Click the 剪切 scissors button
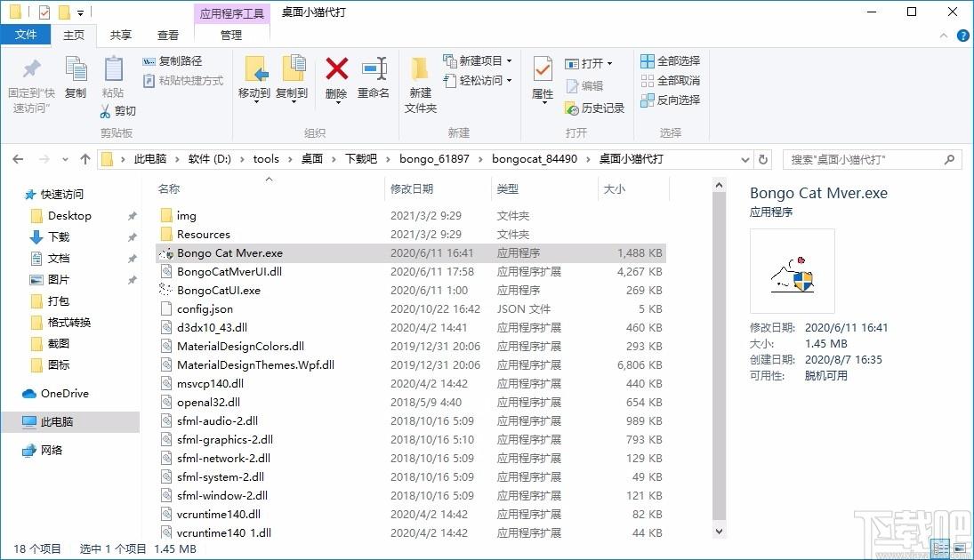 [x=118, y=110]
